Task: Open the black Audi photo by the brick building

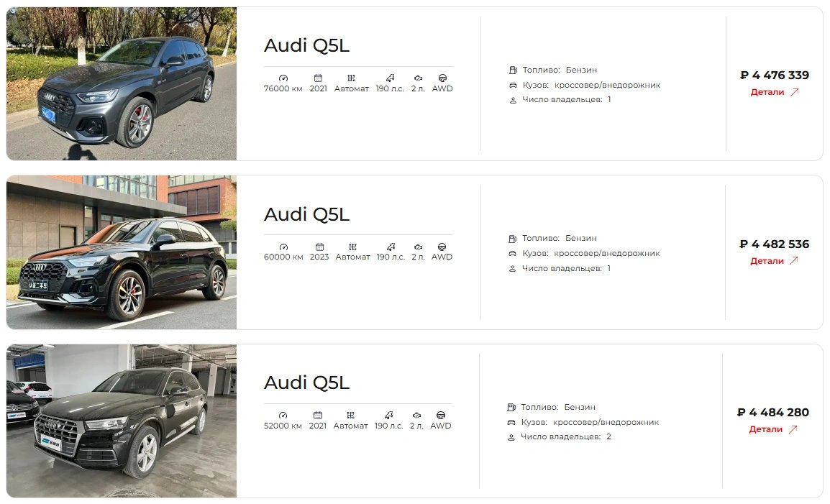Action: coord(122,252)
